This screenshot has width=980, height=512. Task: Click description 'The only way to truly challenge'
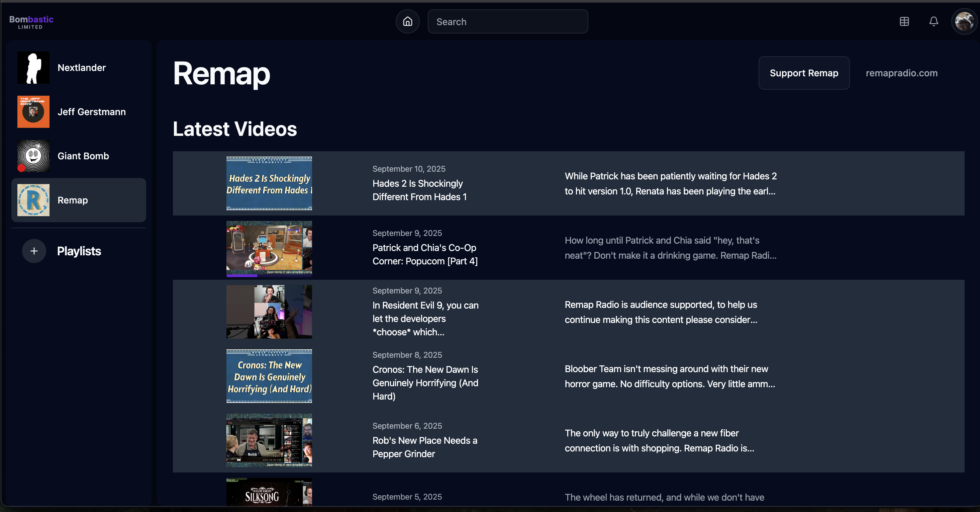659,441
